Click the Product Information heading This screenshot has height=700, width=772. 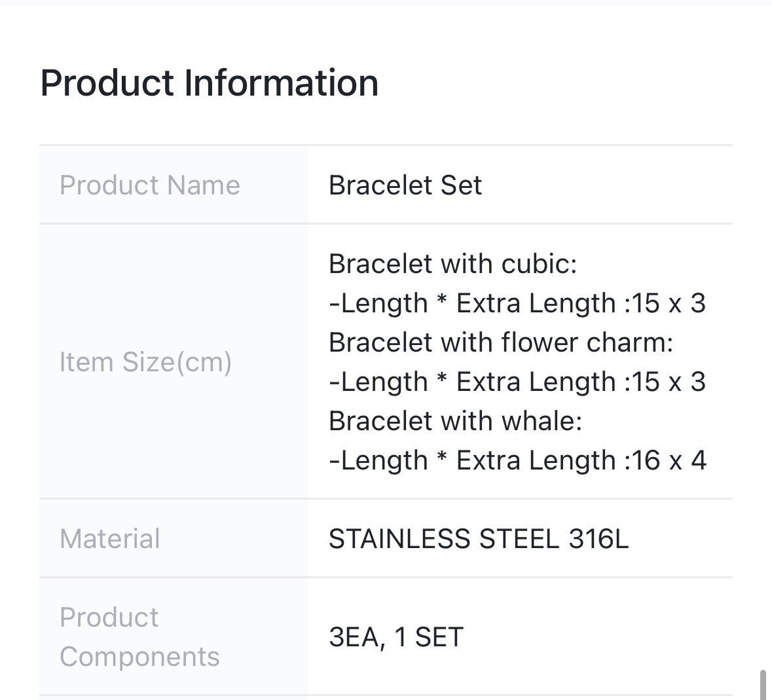pos(210,83)
